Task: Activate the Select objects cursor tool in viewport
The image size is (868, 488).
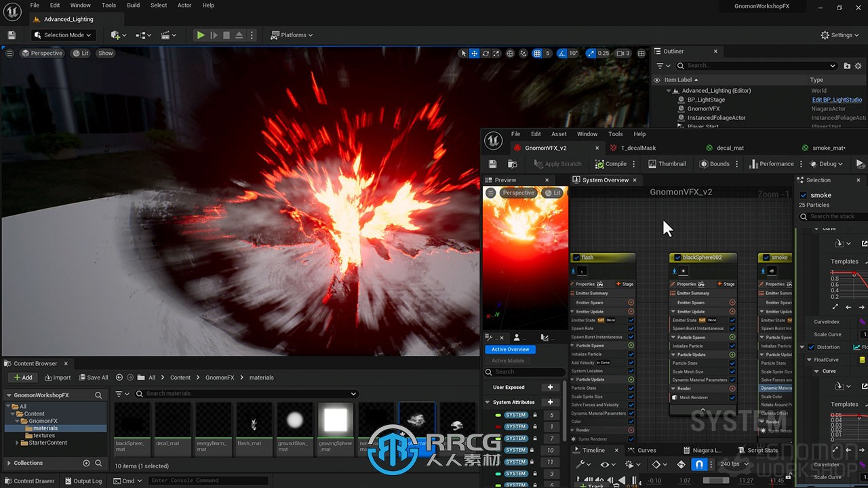Action: 464,54
